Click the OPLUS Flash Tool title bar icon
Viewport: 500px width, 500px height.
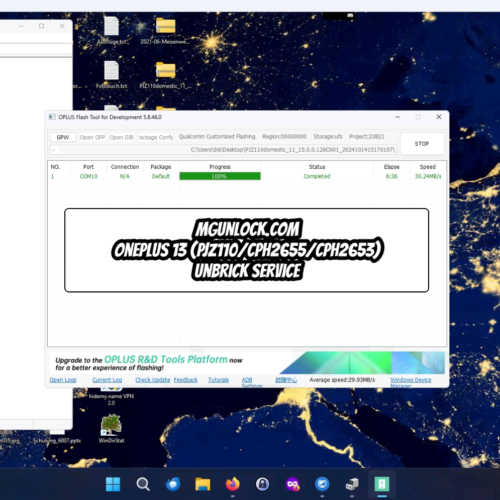[52, 117]
